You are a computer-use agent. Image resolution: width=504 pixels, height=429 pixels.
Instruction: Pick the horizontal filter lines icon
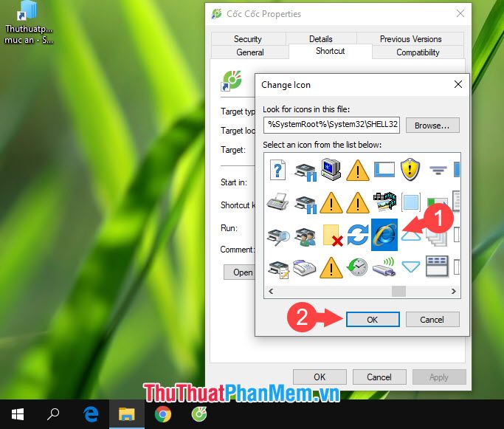pyautogui.click(x=438, y=170)
